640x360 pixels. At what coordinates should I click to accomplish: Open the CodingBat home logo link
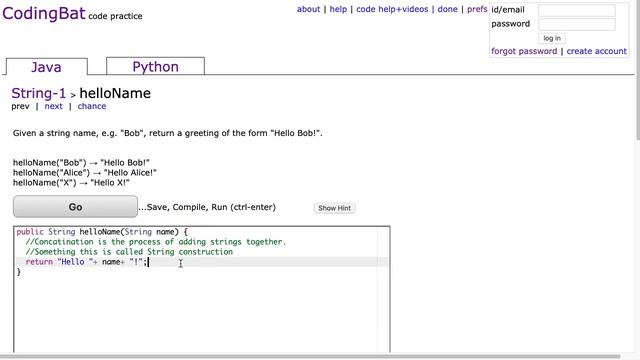coord(44,13)
